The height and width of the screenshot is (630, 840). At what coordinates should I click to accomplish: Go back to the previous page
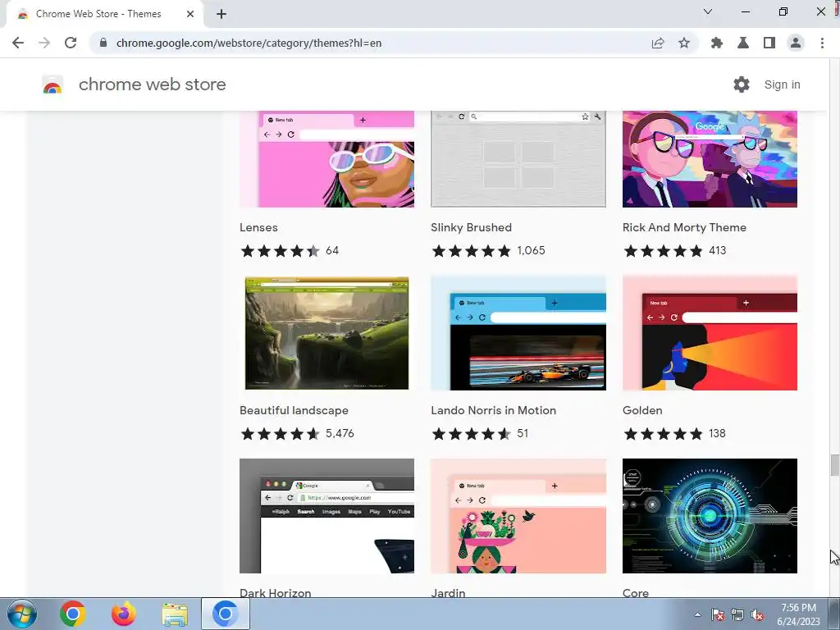click(18, 43)
